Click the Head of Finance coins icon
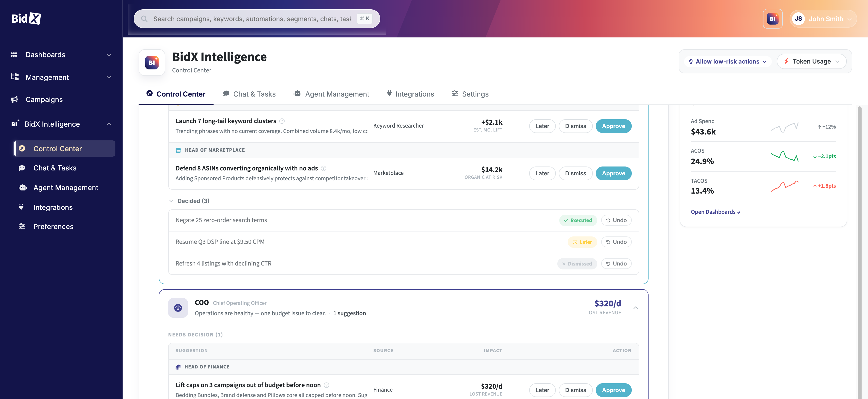The width and height of the screenshot is (868, 399). click(x=178, y=367)
